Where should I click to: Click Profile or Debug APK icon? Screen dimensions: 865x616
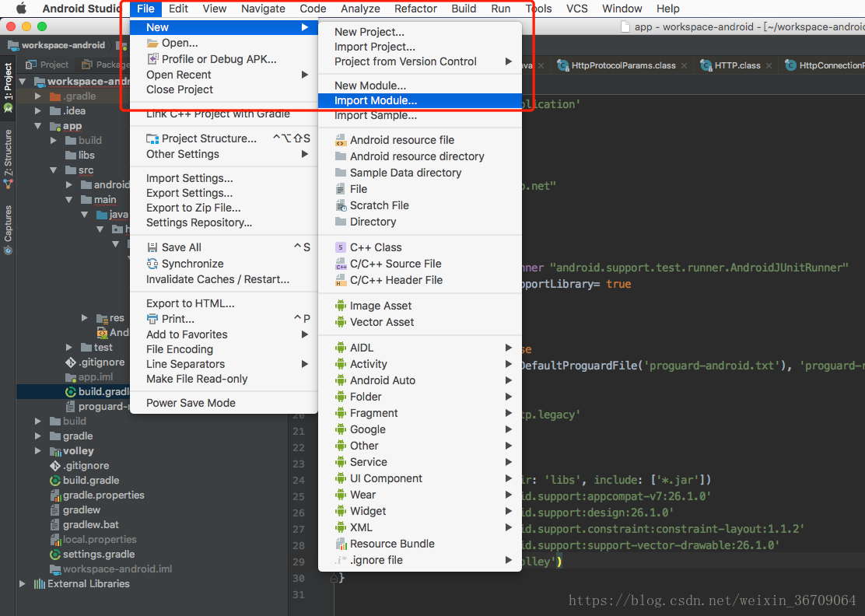(x=152, y=59)
